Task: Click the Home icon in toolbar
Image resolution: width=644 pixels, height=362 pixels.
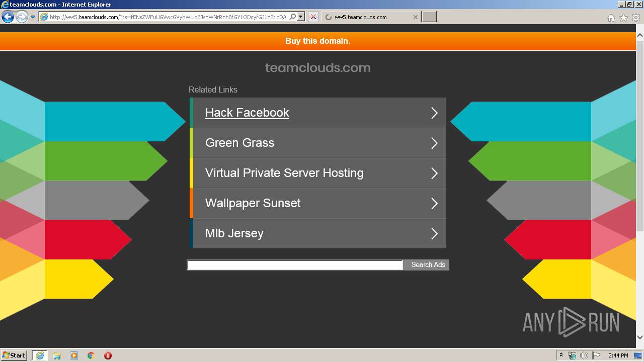Action: [611, 18]
